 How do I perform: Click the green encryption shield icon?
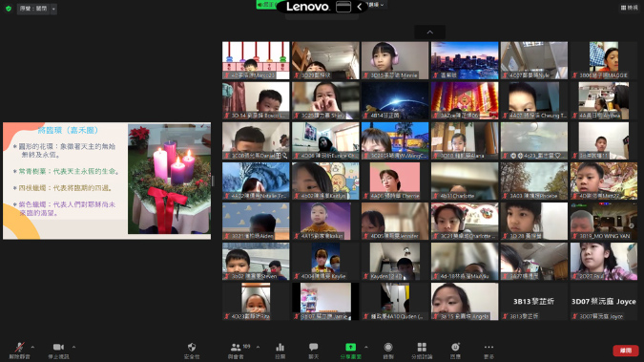9,9
